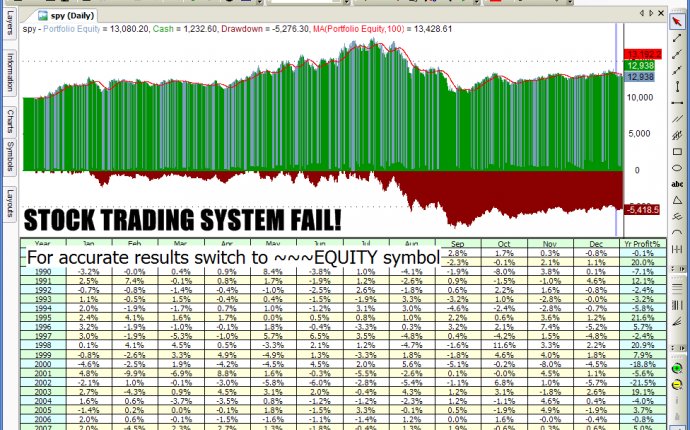Go to next chart tab arrow

pos(651,13)
